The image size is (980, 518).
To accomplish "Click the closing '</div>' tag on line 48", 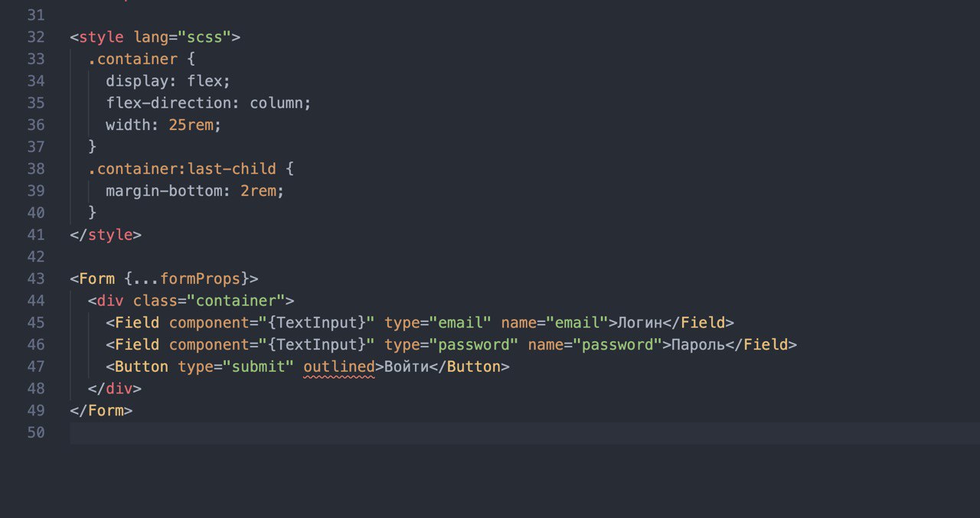I will tap(115, 389).
